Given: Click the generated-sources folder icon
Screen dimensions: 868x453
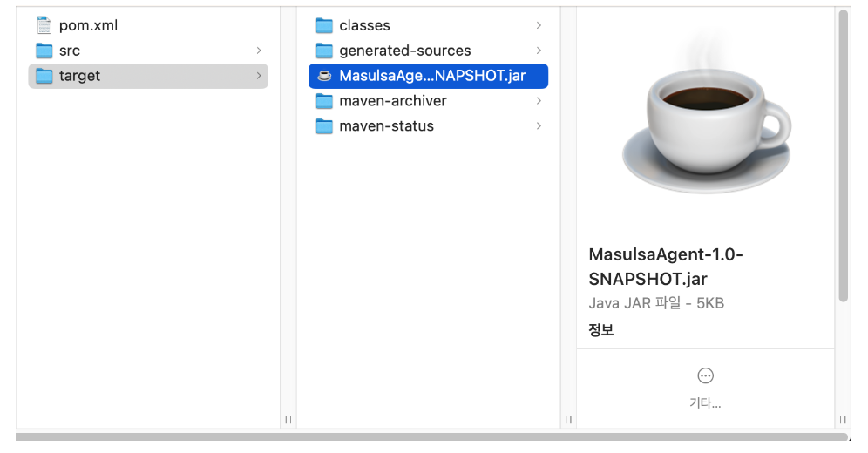Looking at the screenshot, I should pos(324,51).
